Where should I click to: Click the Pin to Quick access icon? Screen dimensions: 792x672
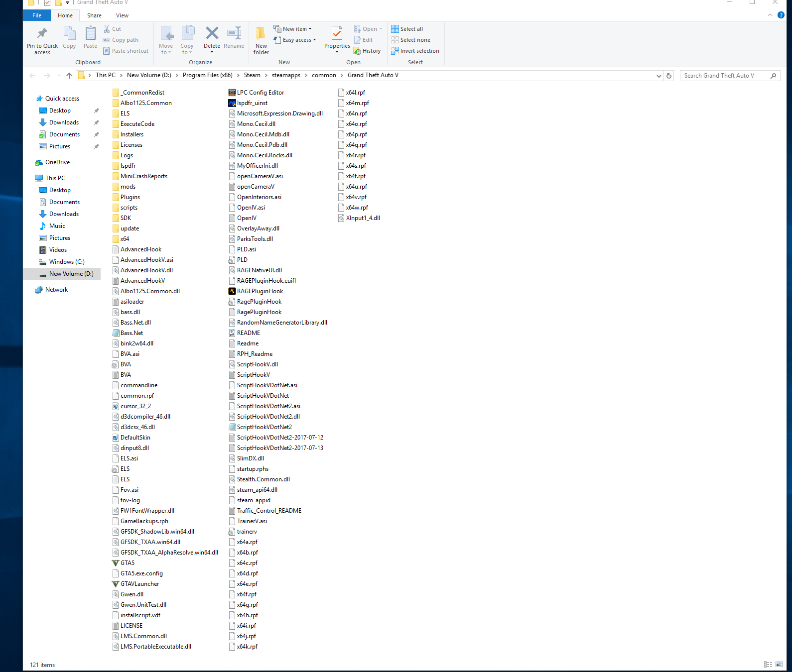click(x=42, y=33)
